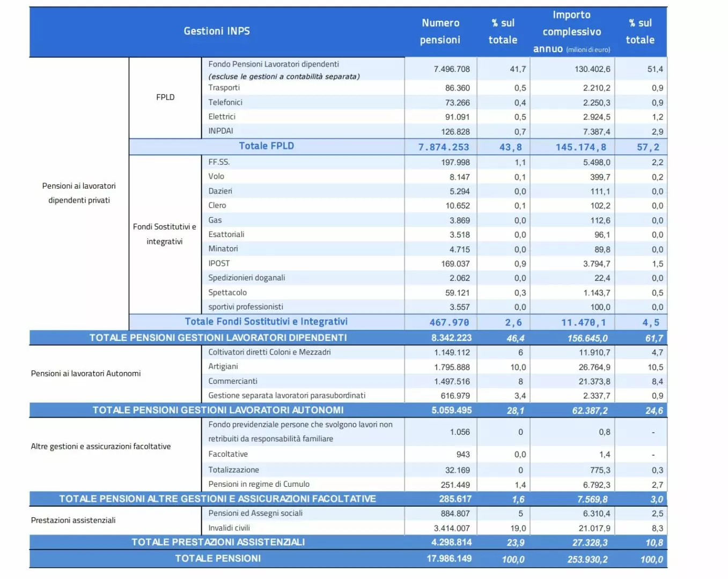Select the 'Spettacolo' row label

227,293
